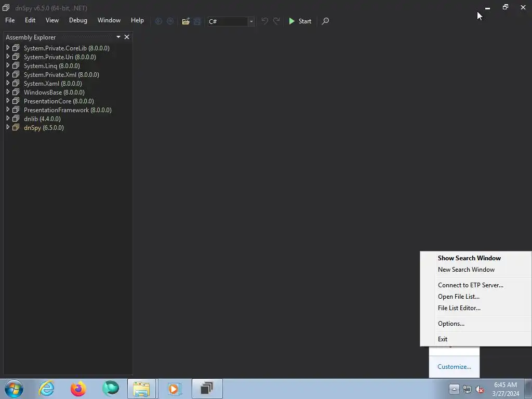Screen dimensions: 532x399
Task: Expand the System.Xaml node
Action: point(8,83)
